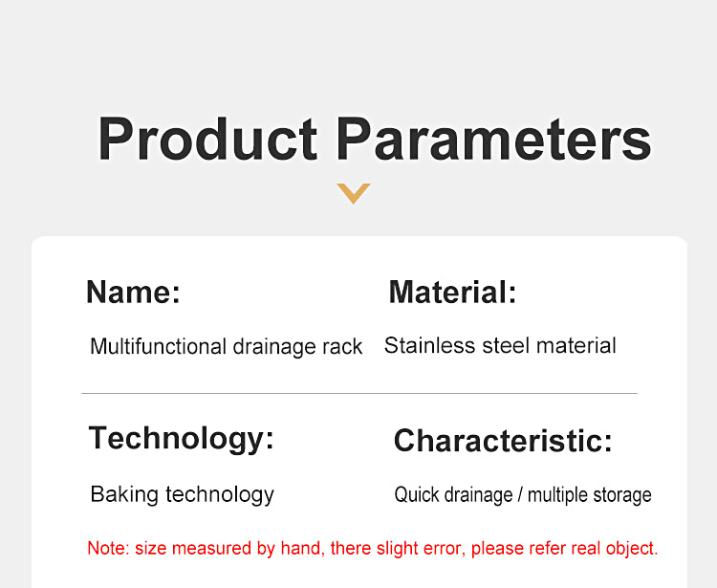Click the word Parameters in title
The image size is (717, 588).
click(x=494, y=139)
